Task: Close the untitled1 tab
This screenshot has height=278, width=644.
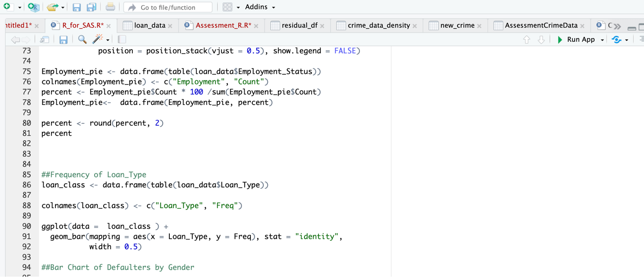Action: point(37,26)
